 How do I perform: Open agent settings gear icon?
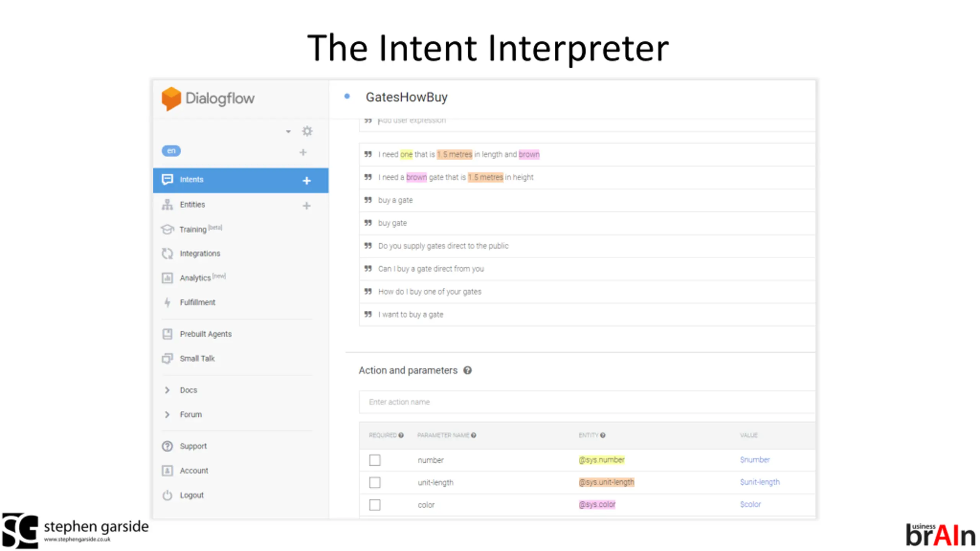(x=307, y=131)
